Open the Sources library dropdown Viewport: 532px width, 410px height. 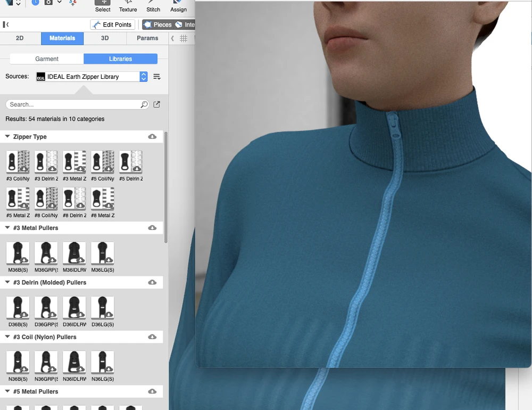[x=143, y=77]
